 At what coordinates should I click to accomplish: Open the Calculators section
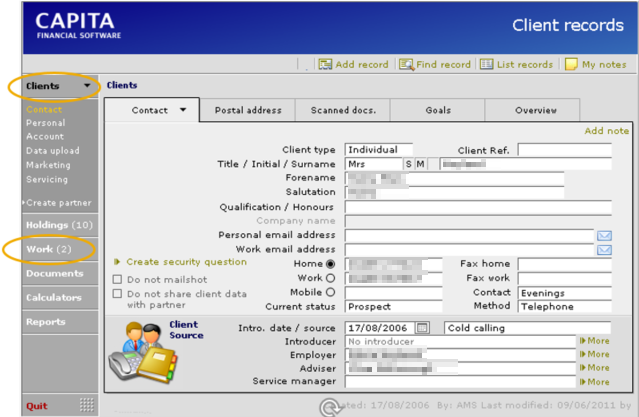click(x=60, y=298)
